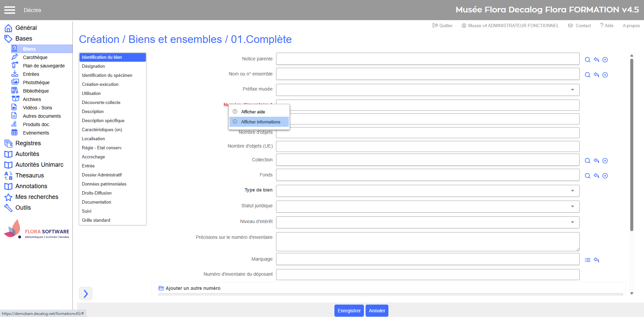Open the hamburger menu icon
This screenshot has width=644, height=317.
point(10,10)
